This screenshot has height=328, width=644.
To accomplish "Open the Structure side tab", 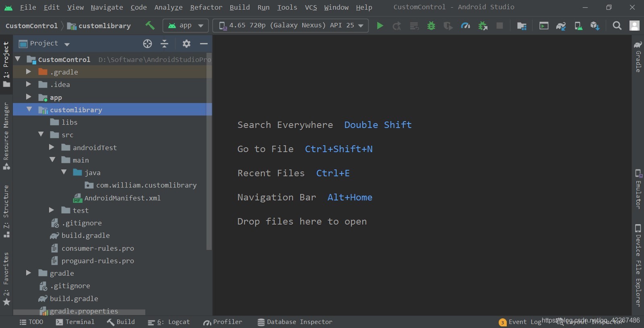I will click(x=6, y=211).
